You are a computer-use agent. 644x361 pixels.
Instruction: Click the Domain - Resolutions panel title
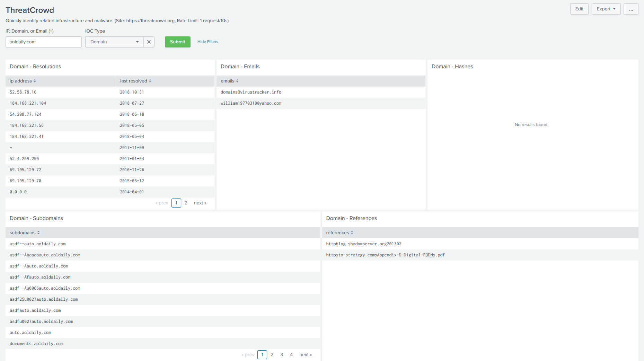coord(35,67)
